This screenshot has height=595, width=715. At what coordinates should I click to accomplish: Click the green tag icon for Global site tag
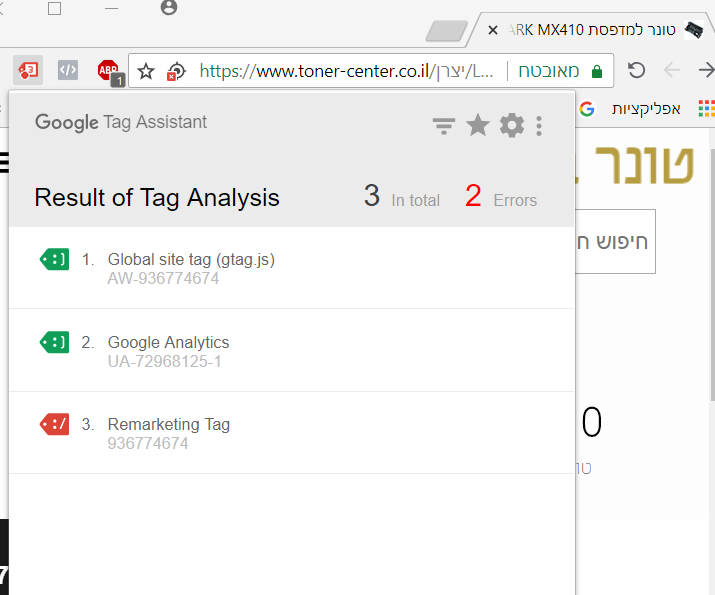click(x=55, y=259)
